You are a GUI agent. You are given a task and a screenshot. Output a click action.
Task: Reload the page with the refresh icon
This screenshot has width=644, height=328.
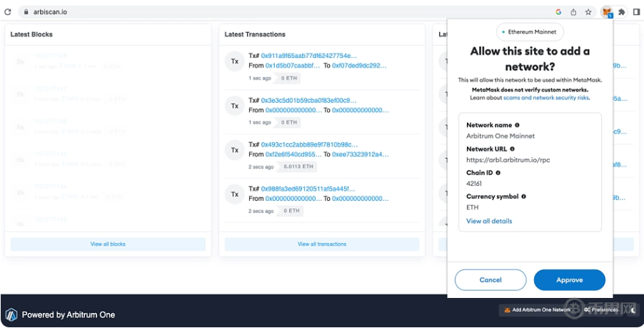pos(8,12)
